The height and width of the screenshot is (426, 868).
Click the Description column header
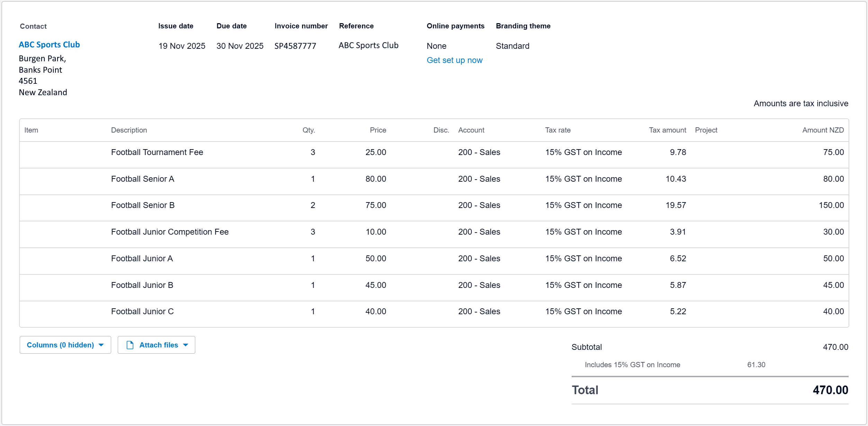[129, 130]
